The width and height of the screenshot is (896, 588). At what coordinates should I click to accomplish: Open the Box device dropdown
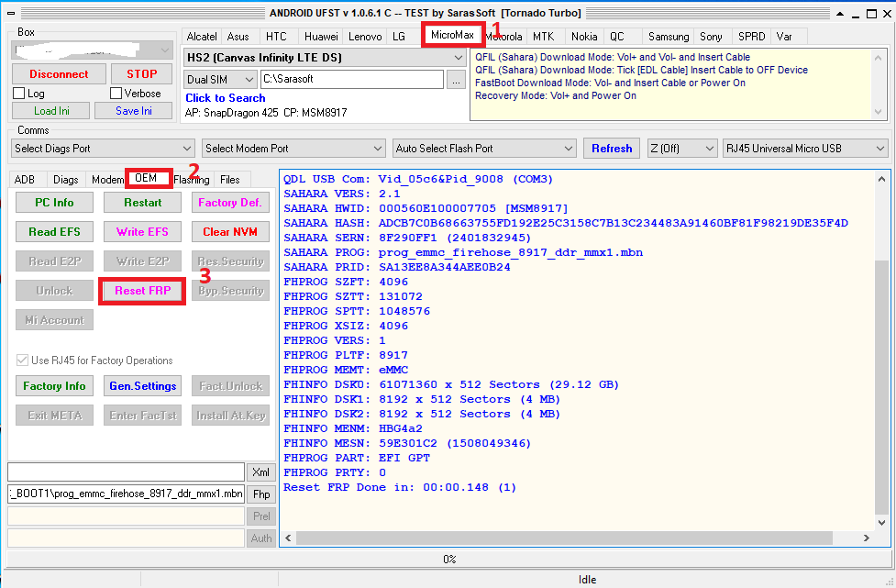tap(92, 50)
